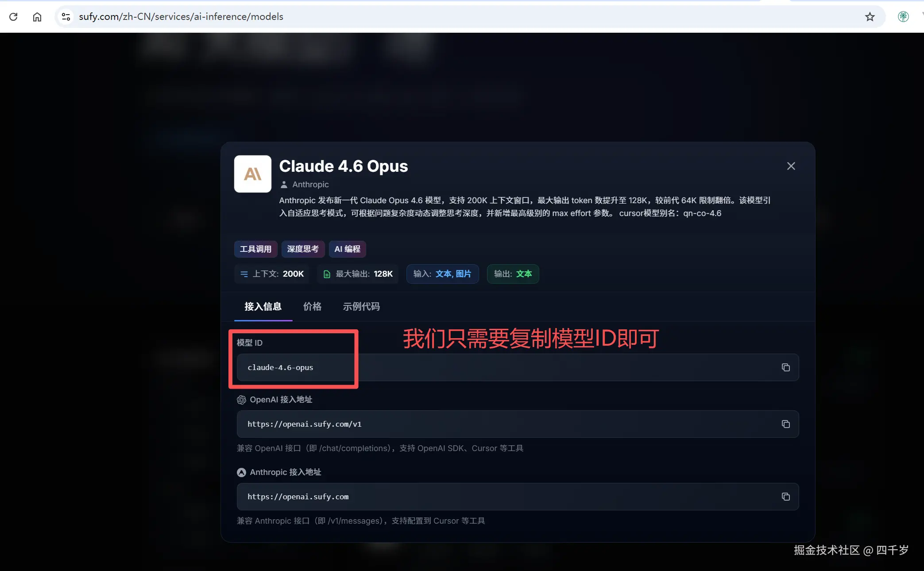Switch to the 示例代码 tab

pos(361,306)
